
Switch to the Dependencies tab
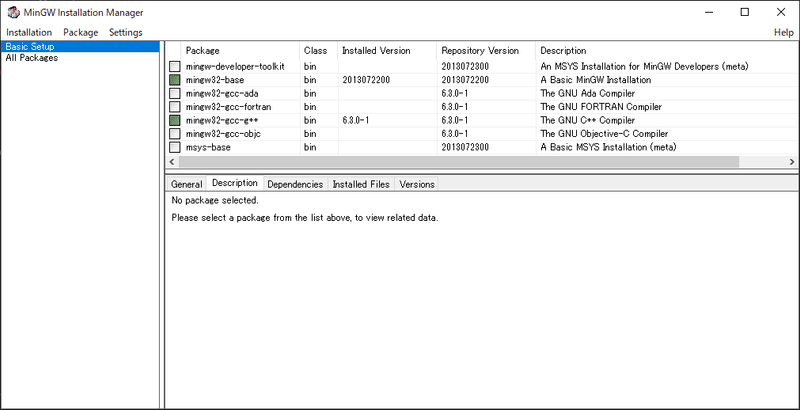point(295,184)
